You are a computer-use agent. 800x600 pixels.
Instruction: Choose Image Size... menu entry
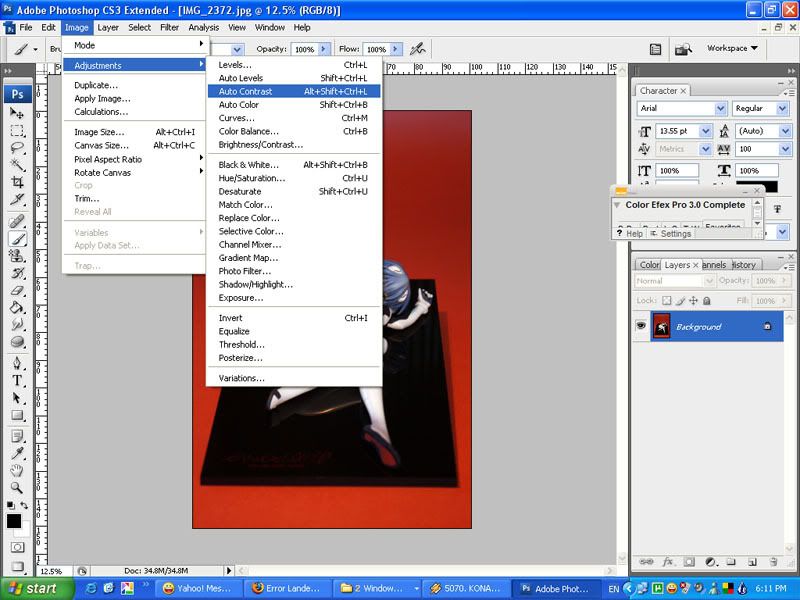[x=134, y=132]
